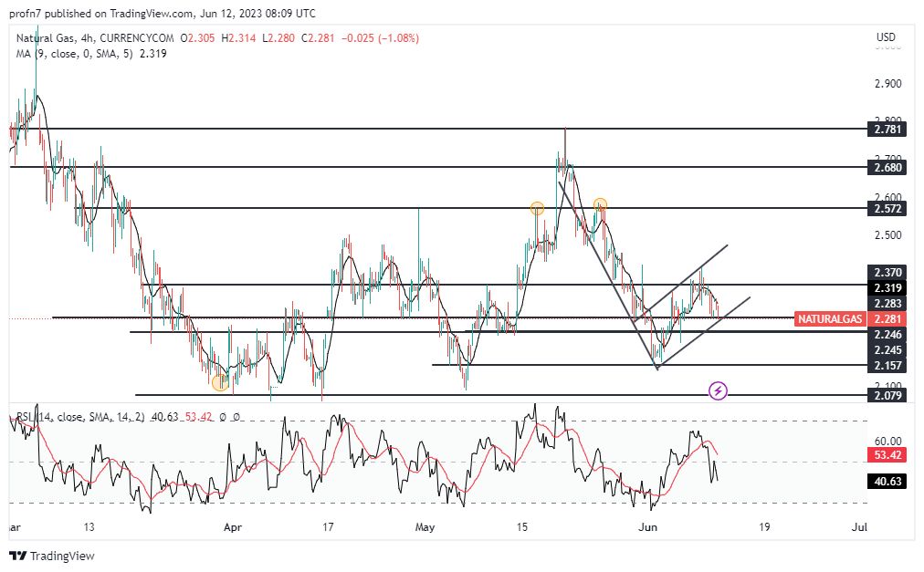The height and width of the screenshot is (572, 924).
Task: Click the yellow circle marker near April low
Action: 220,382
